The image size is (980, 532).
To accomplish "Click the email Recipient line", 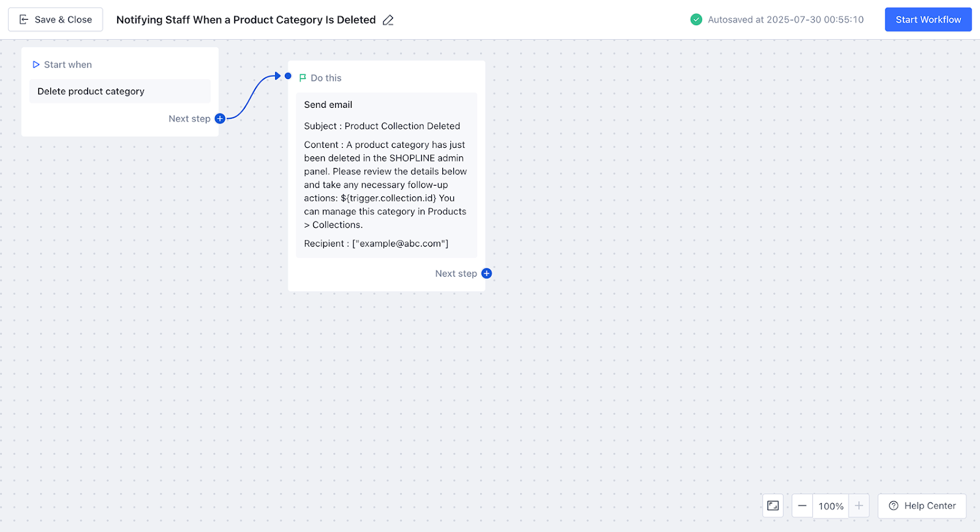I will tap(376, 243).
